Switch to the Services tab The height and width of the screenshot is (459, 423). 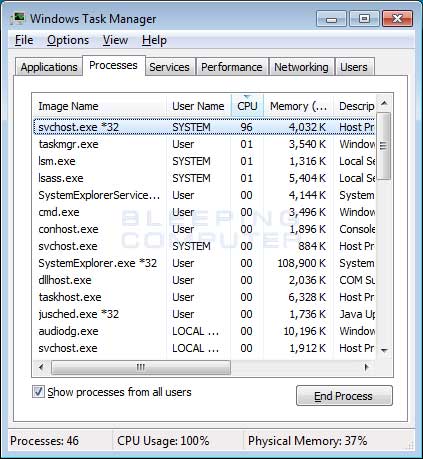click(x=169, y=67)
